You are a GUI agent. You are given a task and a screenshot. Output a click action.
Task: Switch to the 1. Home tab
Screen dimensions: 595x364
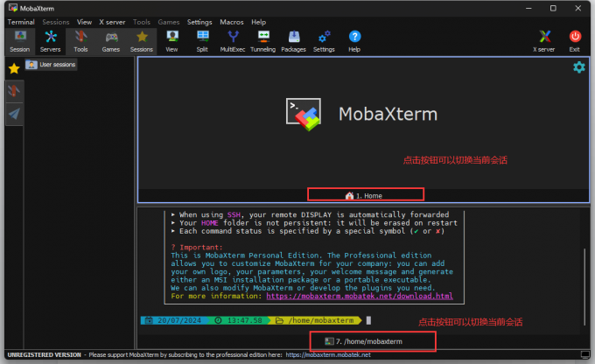tap(366, 195)
